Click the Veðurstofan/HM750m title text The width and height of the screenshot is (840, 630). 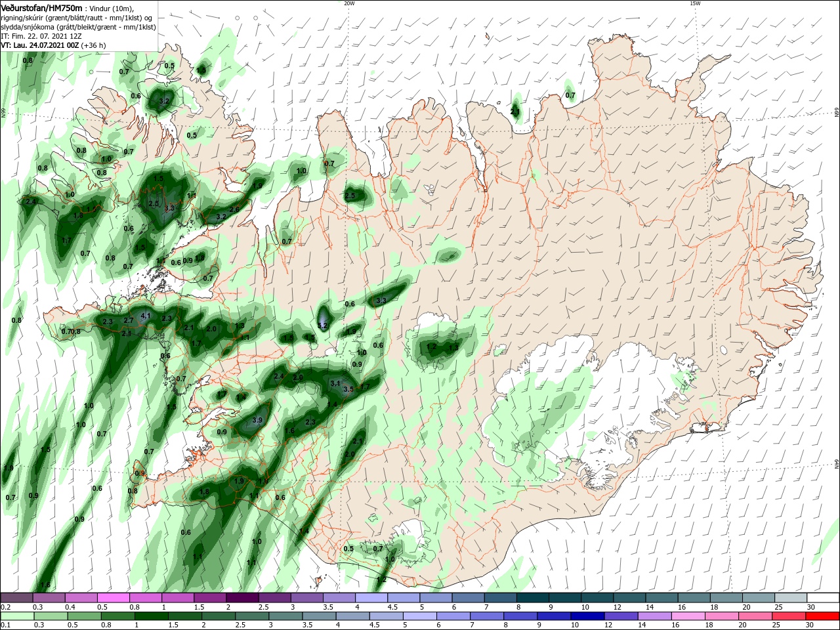[x=41, y=8]
